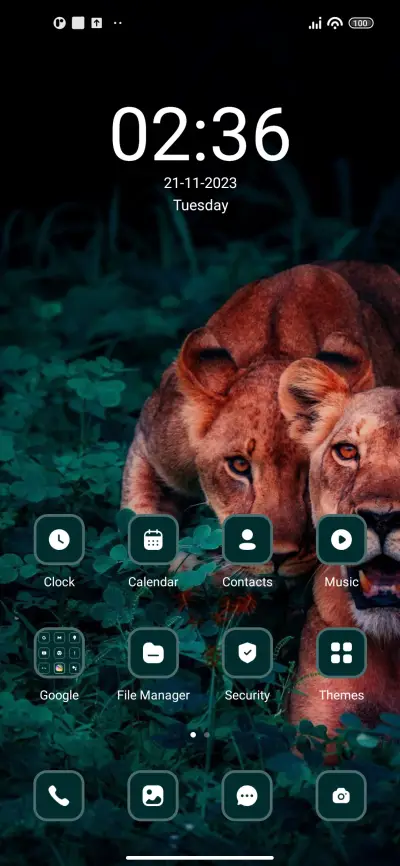Start the Music app
The image size is (400, 866).
[x=341, y=540]
